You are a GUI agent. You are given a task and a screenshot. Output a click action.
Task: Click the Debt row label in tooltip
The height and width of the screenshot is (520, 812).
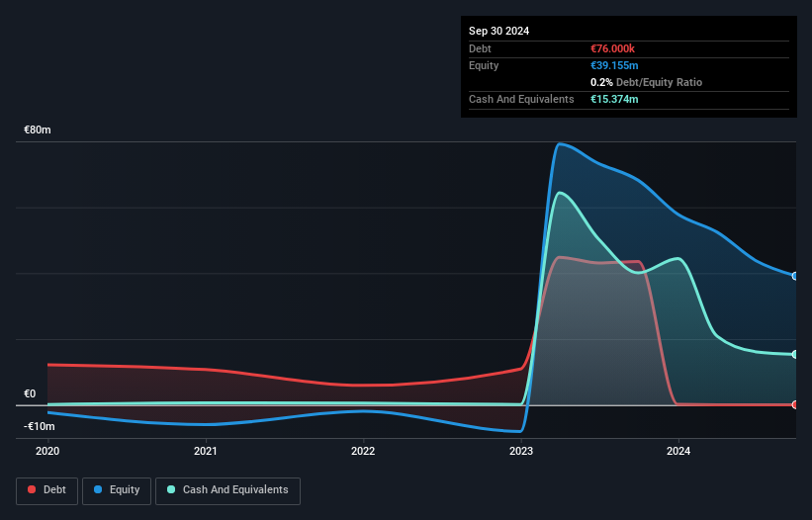(480, 48)
